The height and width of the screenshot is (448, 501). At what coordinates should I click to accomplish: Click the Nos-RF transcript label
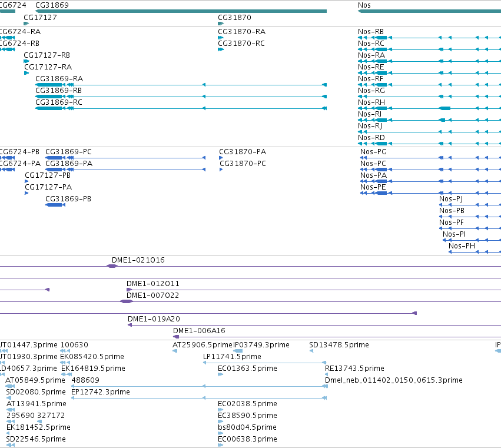[370, 79]
